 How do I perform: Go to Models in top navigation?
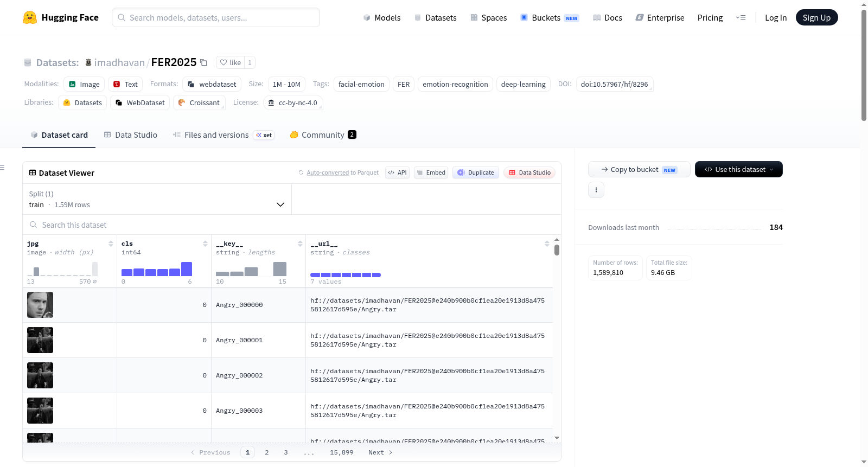(382, 17)
